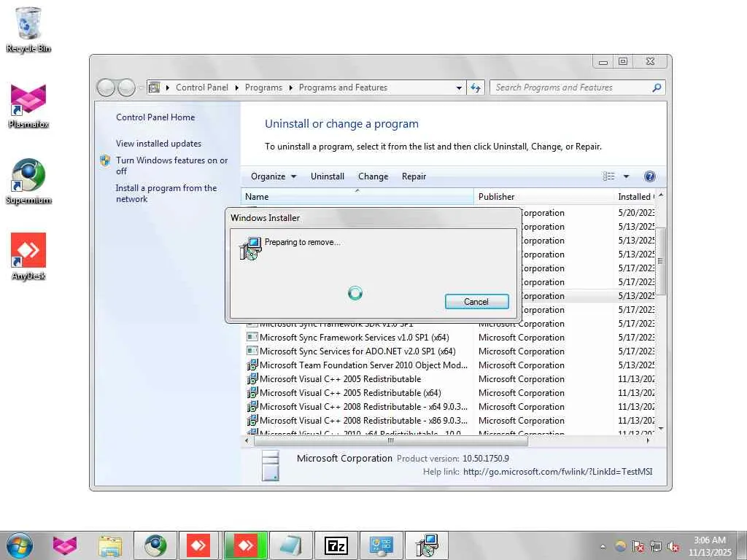Click the Visual C++ 2008 x86 installer icon
This screenshot has width=747, height=560.
[252, 421]
